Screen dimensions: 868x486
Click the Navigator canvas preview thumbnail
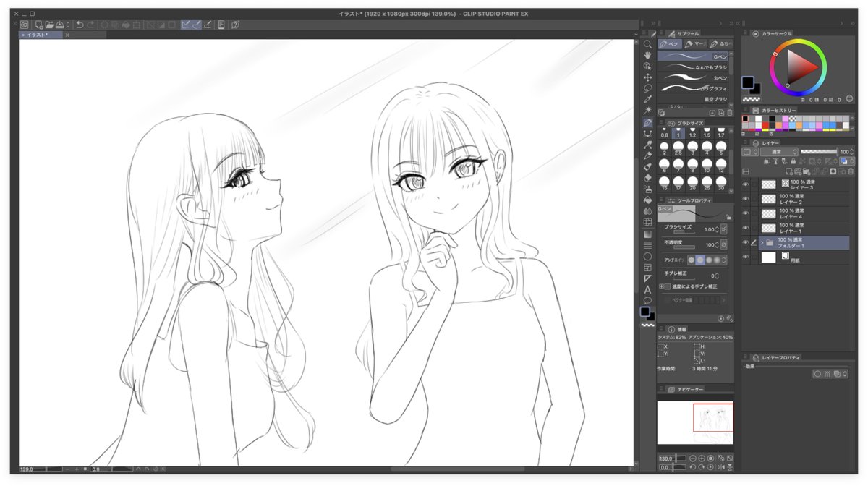point(695,423)
